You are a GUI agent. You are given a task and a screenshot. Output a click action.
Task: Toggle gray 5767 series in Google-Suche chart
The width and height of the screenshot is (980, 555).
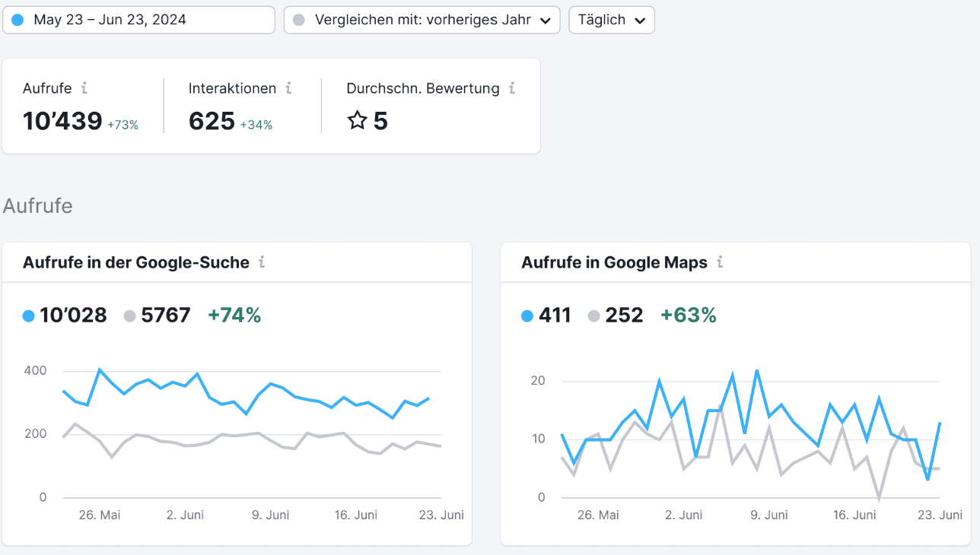pos(157,315)
